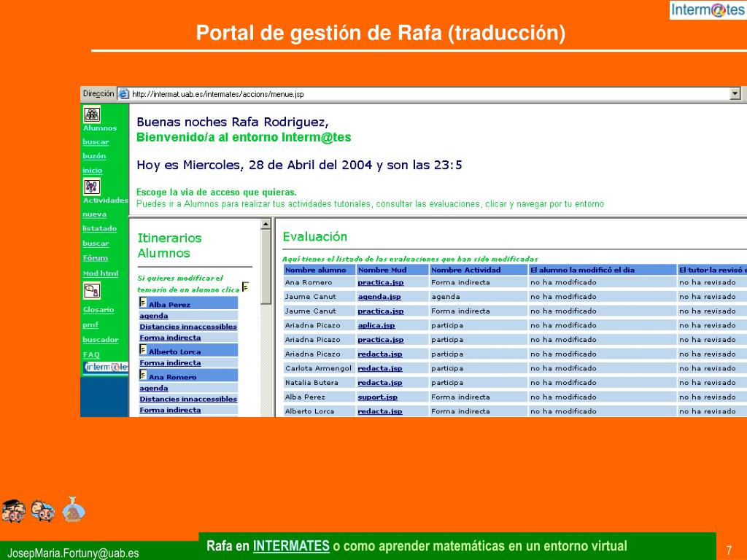This screenshot has width=747, height=560.
Task: Open 'buscar' link under Actividades
Action: [96, 244]
